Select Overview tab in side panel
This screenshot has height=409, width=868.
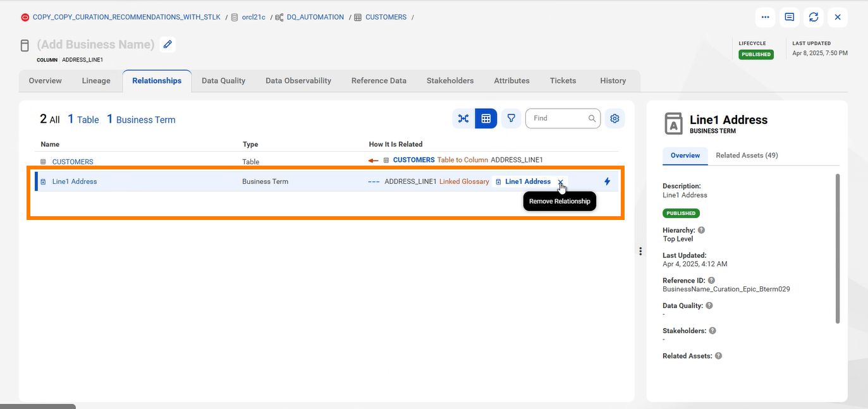[685, 155]
